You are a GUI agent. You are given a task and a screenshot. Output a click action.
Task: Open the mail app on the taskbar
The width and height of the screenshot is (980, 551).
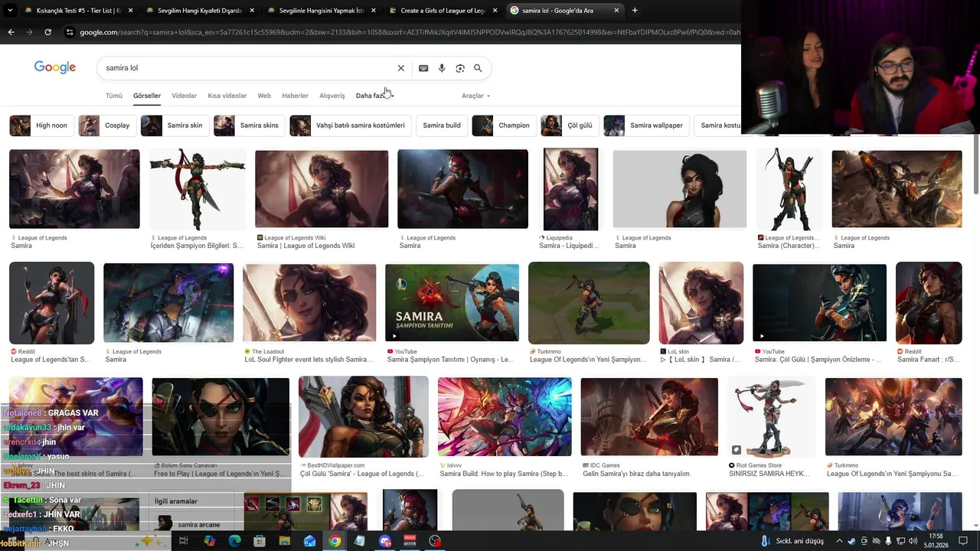pyautogui.click(x=309, y=541)
